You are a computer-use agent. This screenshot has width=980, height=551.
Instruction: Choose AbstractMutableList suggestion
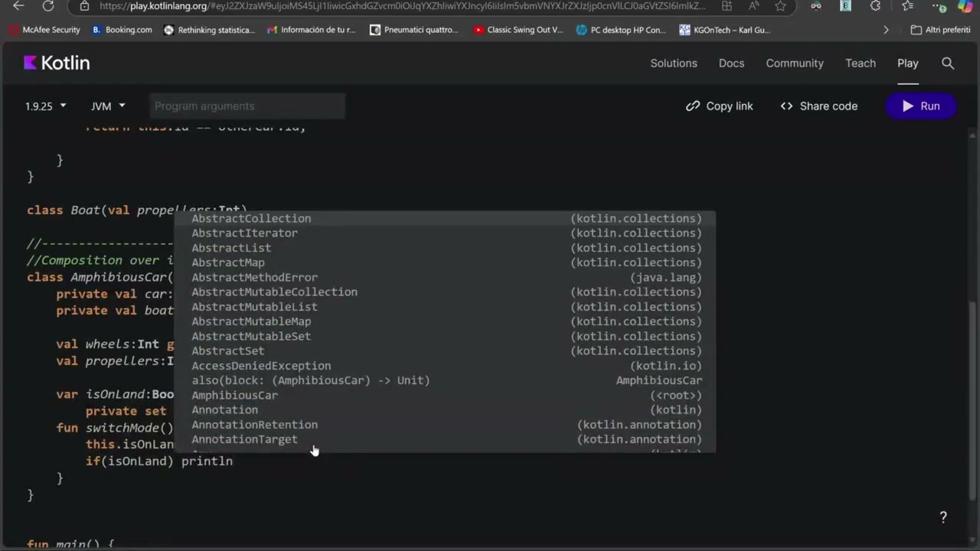coord(445,307)
